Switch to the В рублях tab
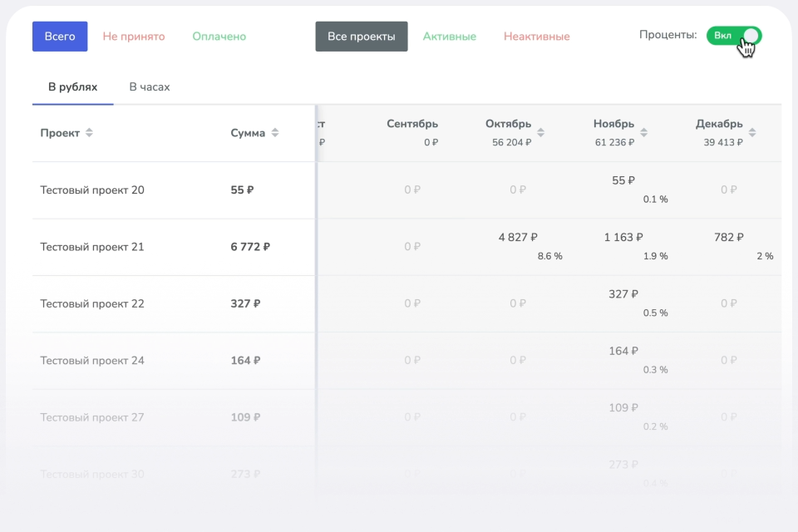The image size is (798, 532). tap(73, 87)
